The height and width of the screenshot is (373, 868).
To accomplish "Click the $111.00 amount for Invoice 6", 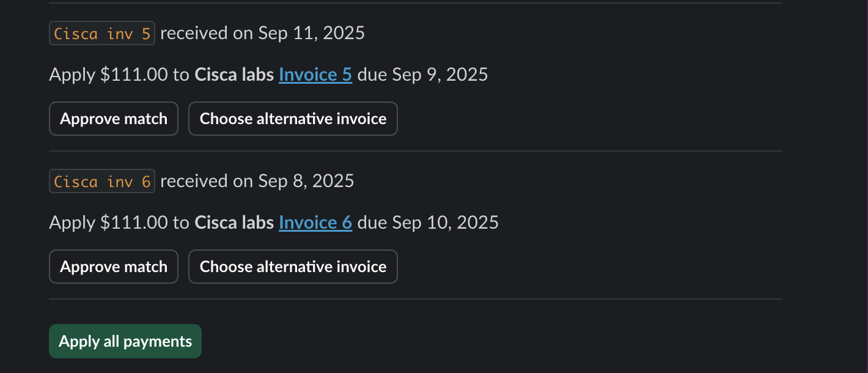I will 134,223.
